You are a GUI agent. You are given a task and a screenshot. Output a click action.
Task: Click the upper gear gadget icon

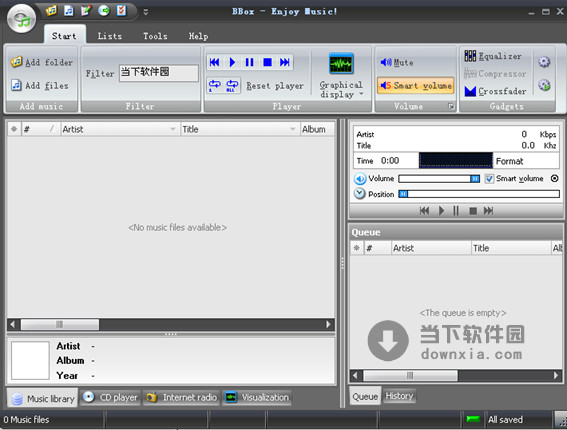coord(544,62)
